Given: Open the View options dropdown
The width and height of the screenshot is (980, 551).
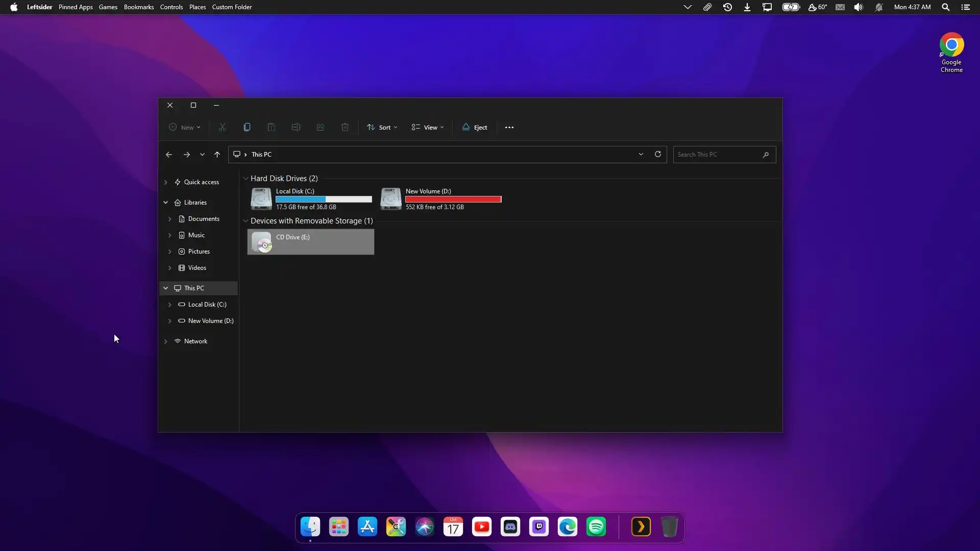Looking at the screenshot, I should 428,128.
